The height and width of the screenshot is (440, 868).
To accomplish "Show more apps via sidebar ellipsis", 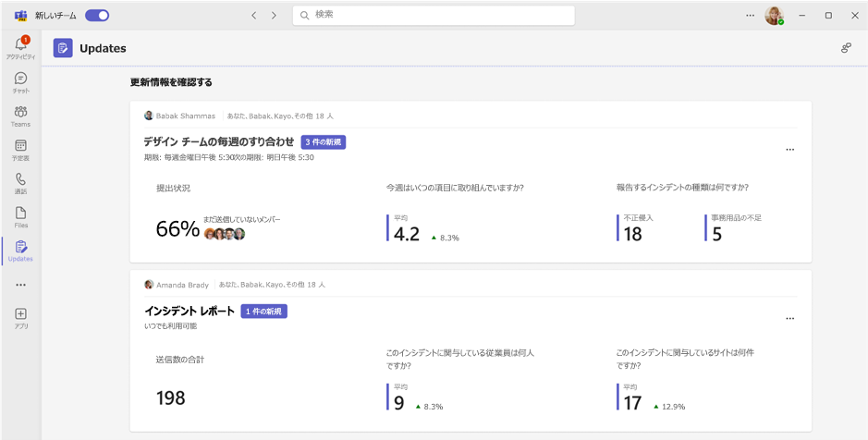I will 20,285.
